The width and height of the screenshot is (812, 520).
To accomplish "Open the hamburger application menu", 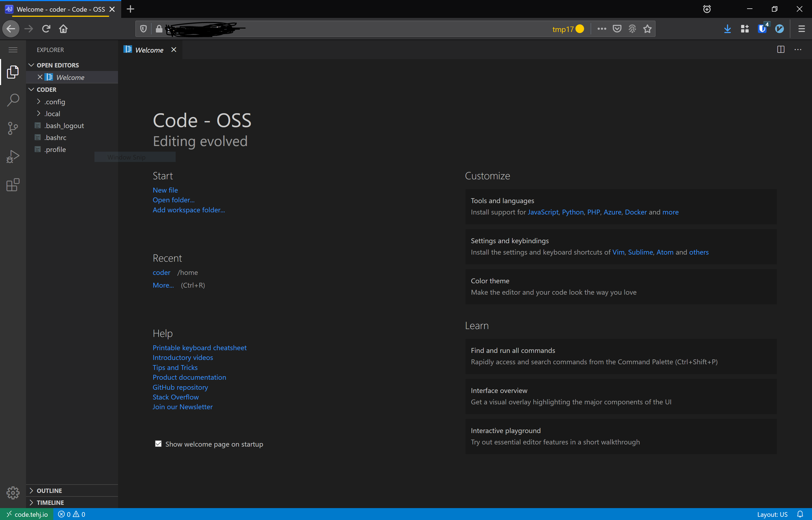I will pyautogui.click(x=13, y=50).
